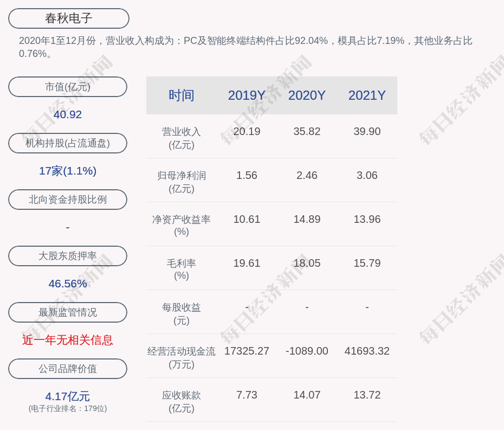Select the 市值(亿元) label pill
The image size is (504, 430).
68,87
